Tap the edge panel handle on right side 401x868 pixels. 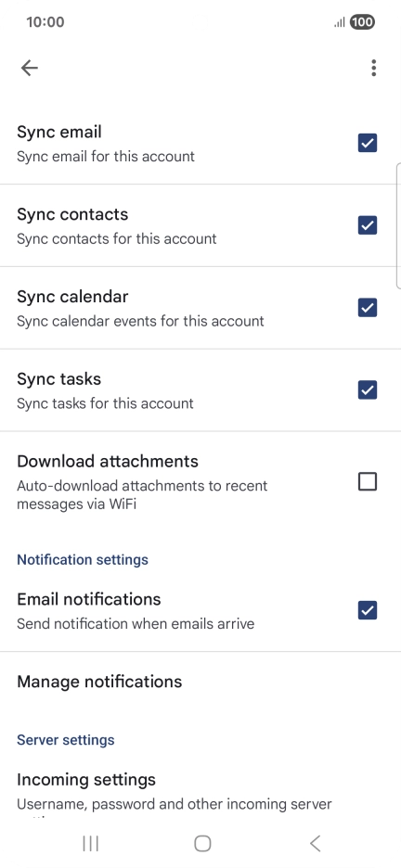[x=398, y=226]
